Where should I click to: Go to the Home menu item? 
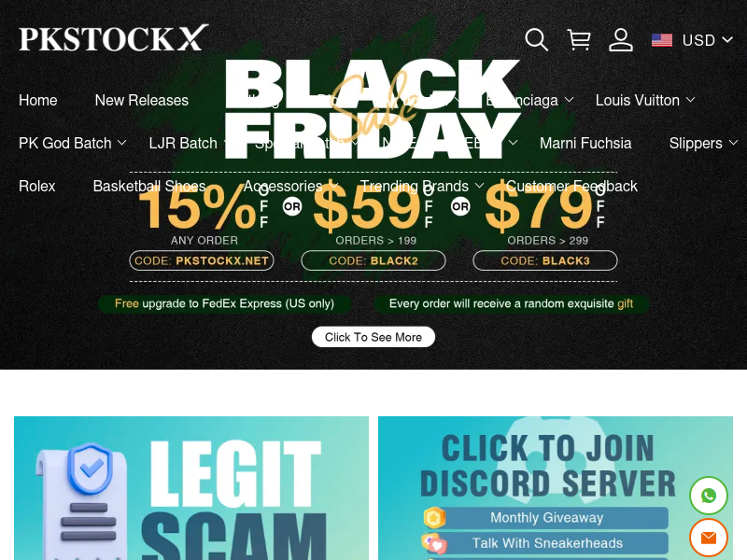[38, 100]
